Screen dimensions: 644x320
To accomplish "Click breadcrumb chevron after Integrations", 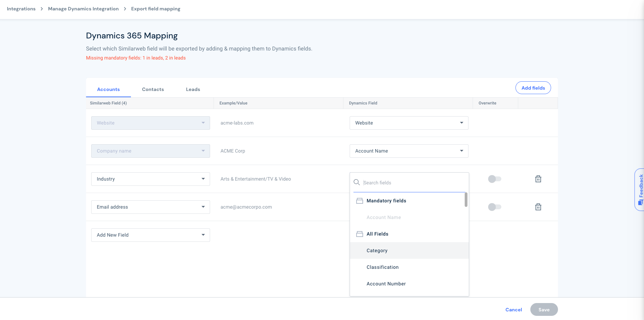I will (42, 9).
